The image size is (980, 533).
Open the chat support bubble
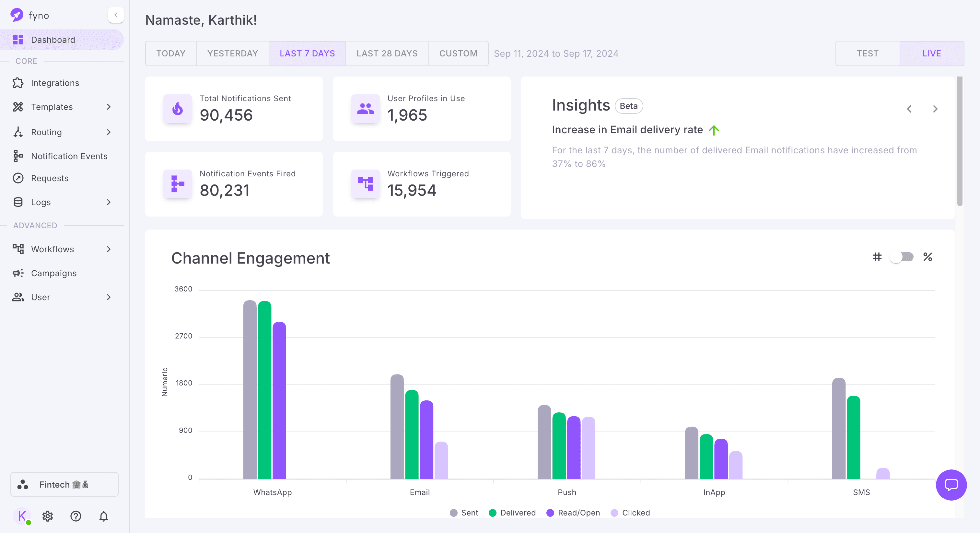click(x=951, y=485)
